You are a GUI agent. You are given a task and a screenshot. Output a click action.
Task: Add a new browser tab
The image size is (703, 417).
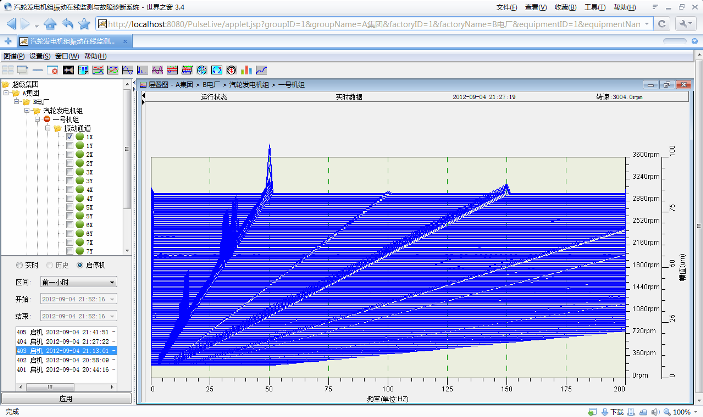coord(8,41)
